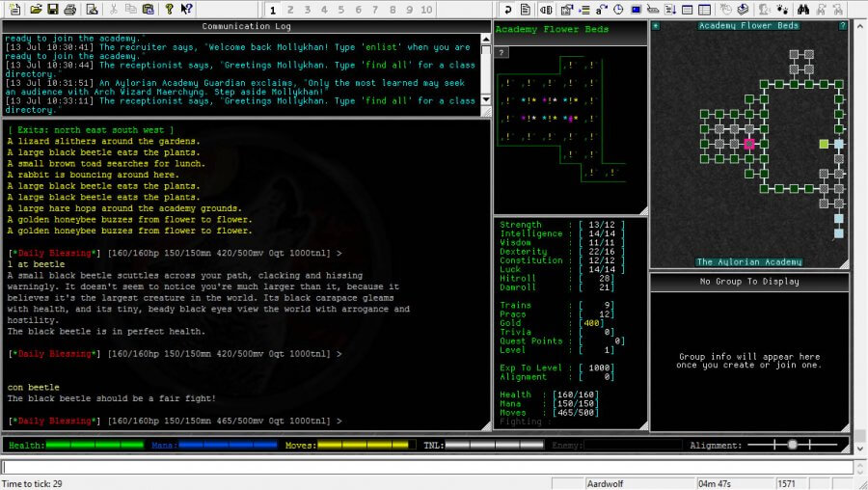This screenshot has height=490, width=868.
Task: Save the world using floppy disk icon
Action: 52,10
